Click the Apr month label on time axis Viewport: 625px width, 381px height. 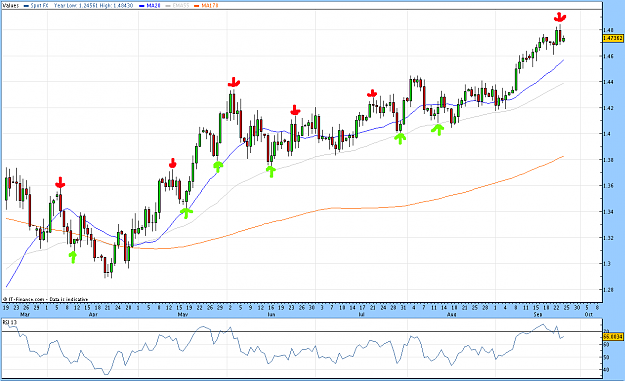93,314
